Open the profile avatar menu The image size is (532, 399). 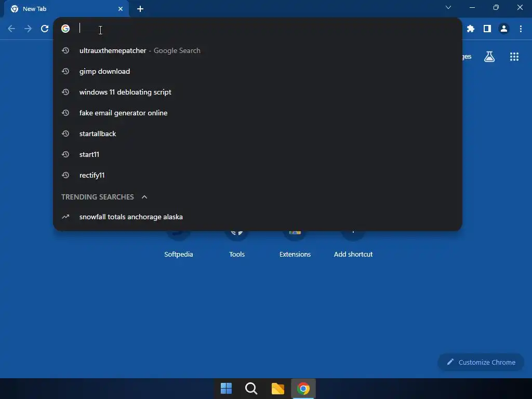pyautogui.click(x=504, y=29)
